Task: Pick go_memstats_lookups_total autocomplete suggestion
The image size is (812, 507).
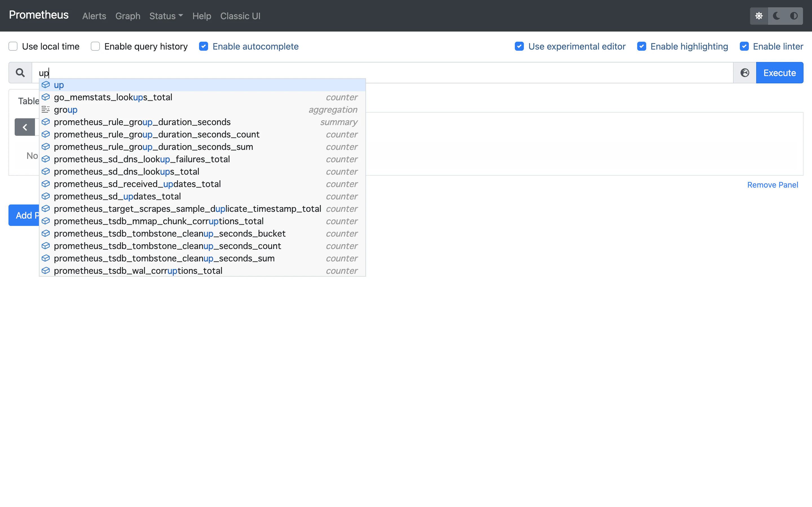Action: click(x=113, y=97)
